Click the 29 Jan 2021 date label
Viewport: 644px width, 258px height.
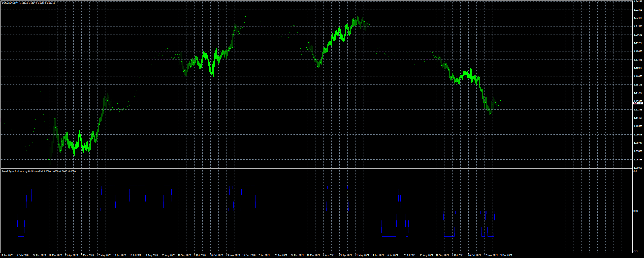281,255
